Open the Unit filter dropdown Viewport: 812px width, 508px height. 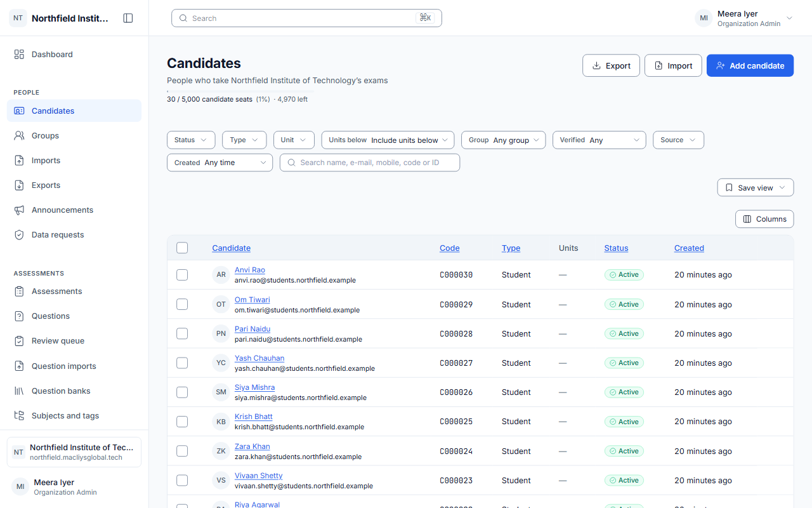point(294,140)
